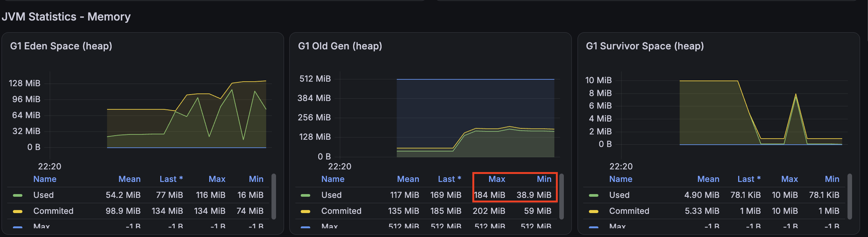Click the green Used swatch in Eden Space legend

tap(17, 195)
